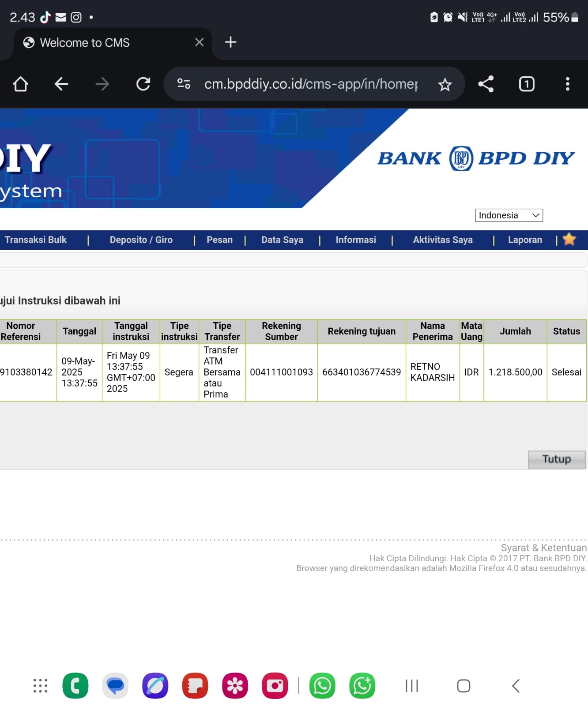Open the app drawer grid icon

pos(41,686)
